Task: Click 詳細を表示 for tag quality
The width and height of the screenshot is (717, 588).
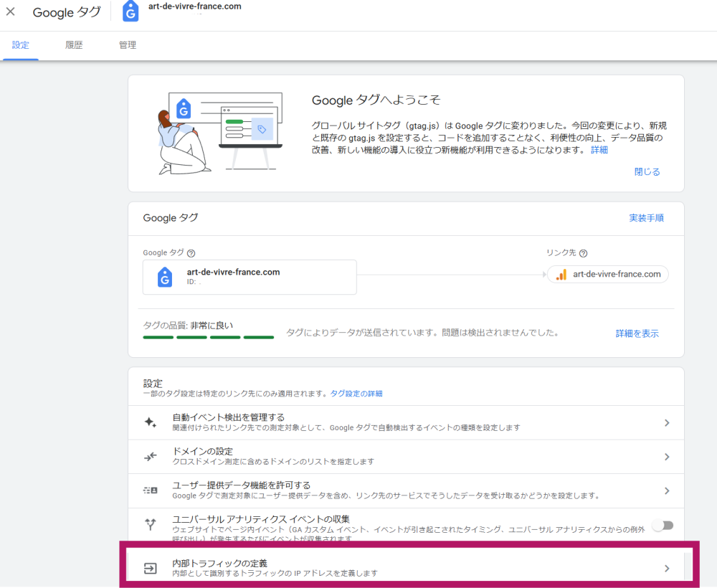Action: [637, 333]
